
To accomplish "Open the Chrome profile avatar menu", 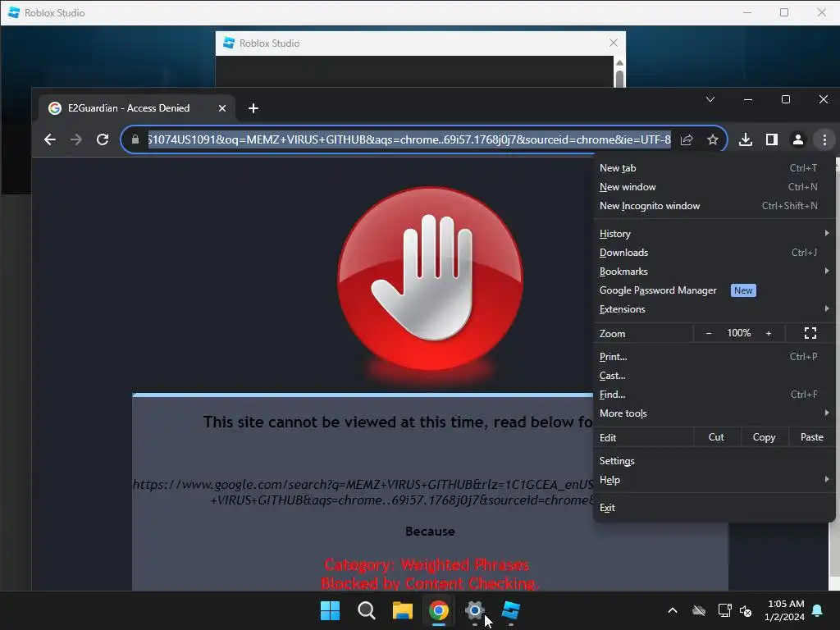I will click(797, 139).
